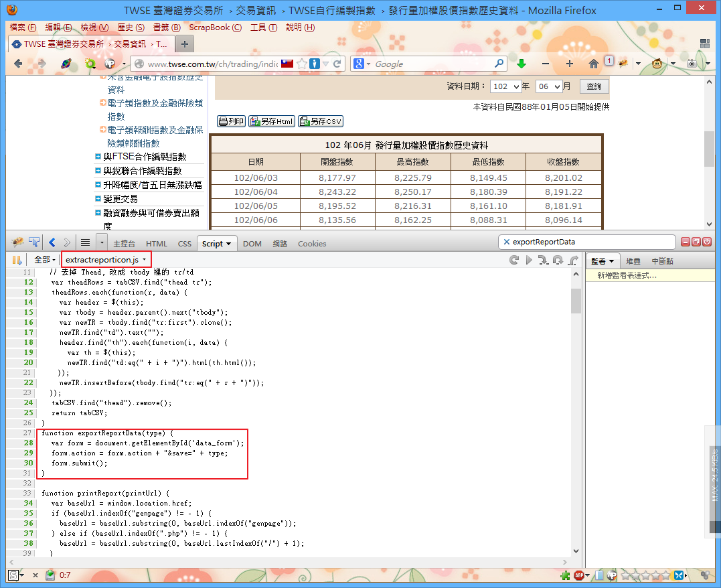Activate Firebug element inspect tool

[x=34, y=242]
